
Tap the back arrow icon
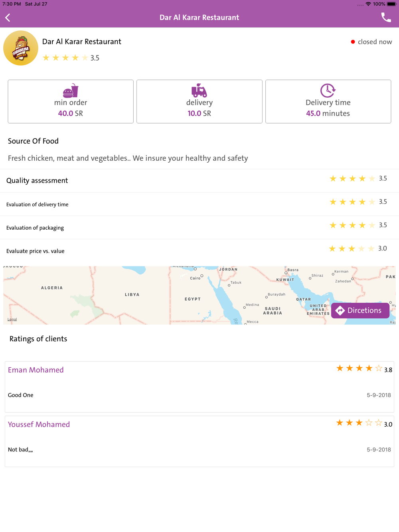[8, 18]
